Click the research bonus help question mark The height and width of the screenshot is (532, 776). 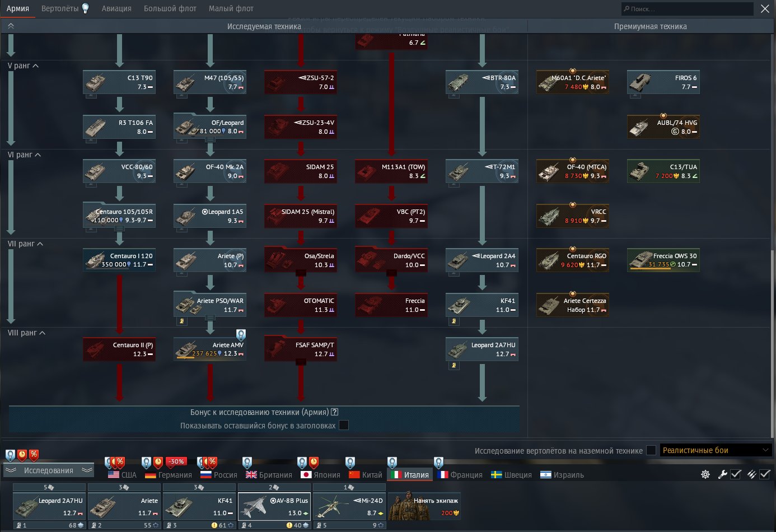pyautogui.click(x=335, y=412)
